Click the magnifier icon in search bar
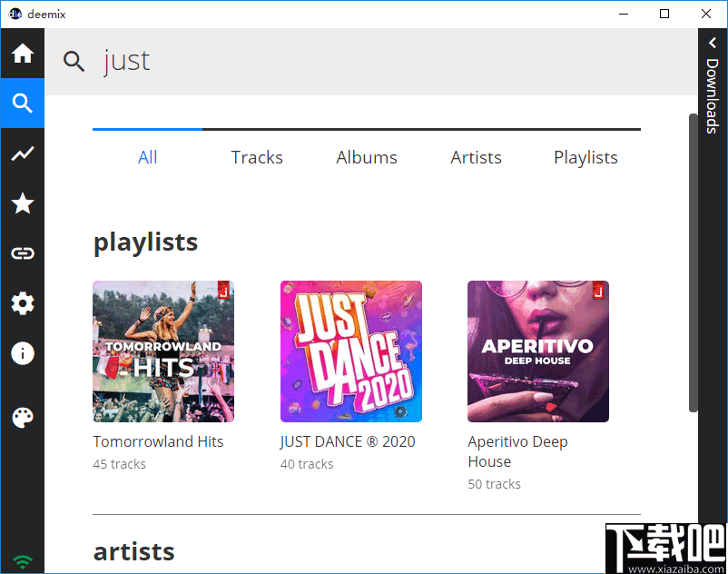The image size is (728, 574). click(74, 61)
